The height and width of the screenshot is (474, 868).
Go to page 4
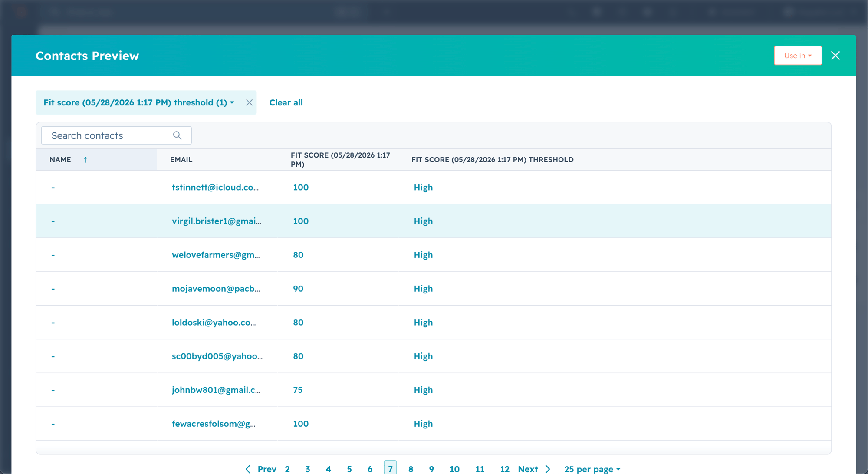click(329, 469)
